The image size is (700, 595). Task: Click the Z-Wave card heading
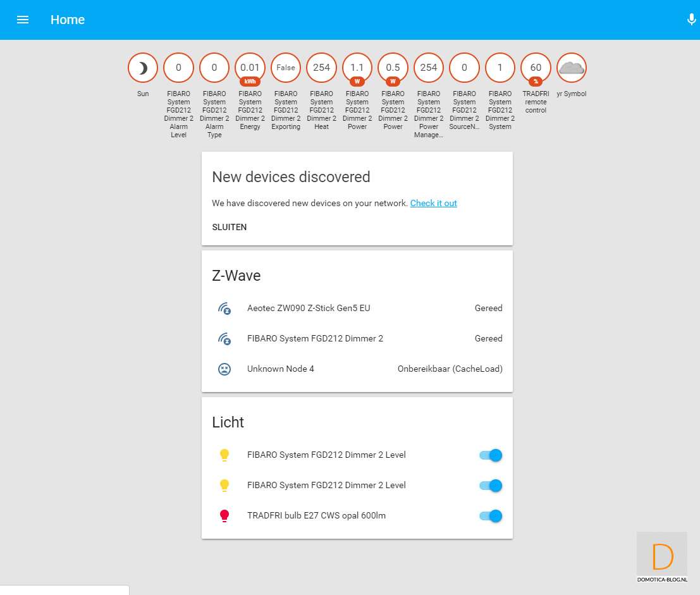(x=236, y=276)
